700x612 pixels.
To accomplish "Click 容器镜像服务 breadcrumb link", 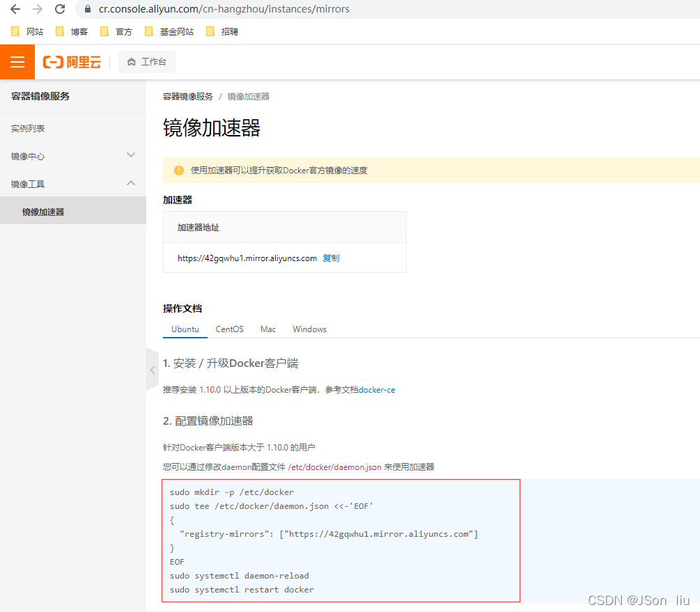I will pos(188,96).
